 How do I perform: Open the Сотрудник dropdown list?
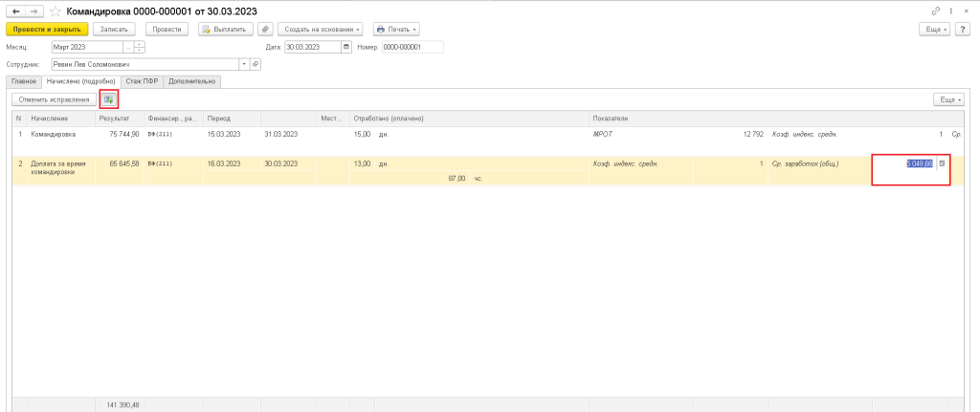coord(243,64)
